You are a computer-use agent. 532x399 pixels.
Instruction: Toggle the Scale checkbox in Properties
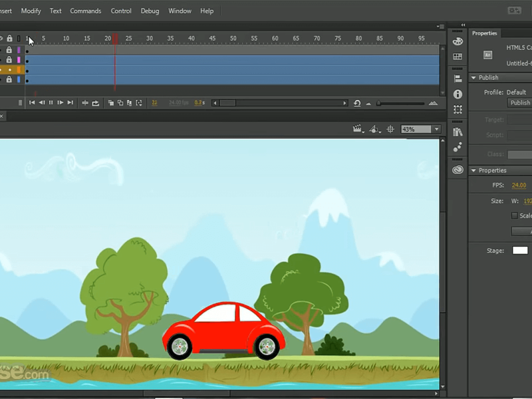tap(514, 215)
